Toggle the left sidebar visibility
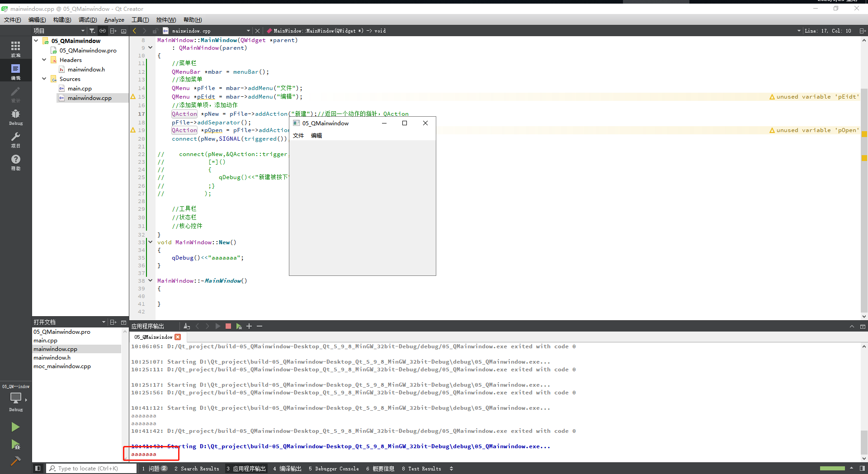 tap(38, 469)
